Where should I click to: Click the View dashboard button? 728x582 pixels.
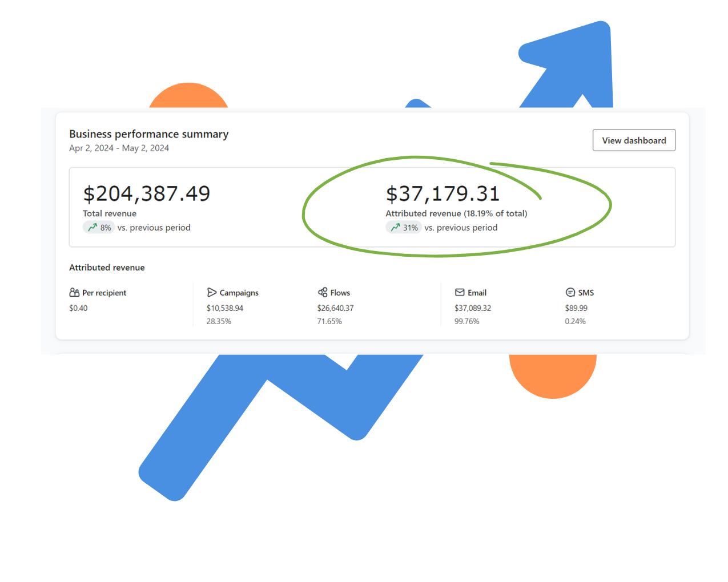[x=634, y=140]
